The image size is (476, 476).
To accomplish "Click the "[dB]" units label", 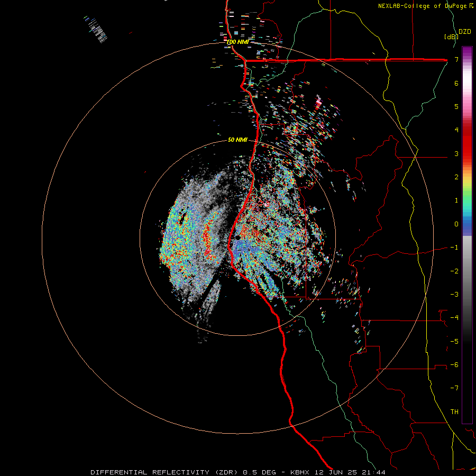I will pos(451,36).
